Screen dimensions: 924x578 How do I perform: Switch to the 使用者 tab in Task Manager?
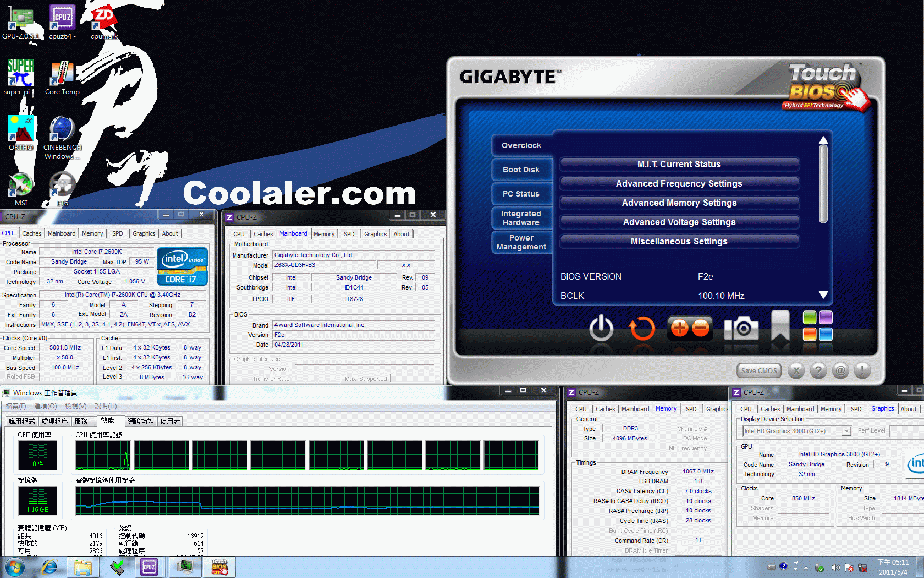point(170,421)
